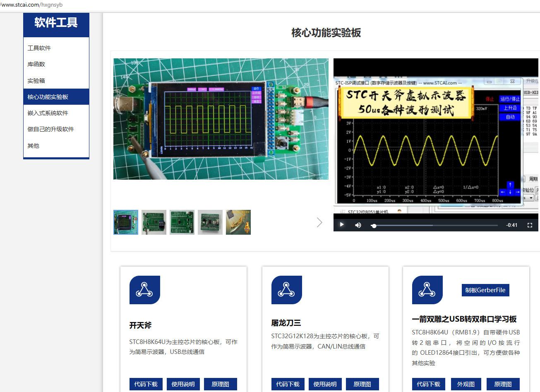Play the oscilloscope demo video
This screenshot has width=540, height=392.
pyautogui.click(x=342, y=225)
